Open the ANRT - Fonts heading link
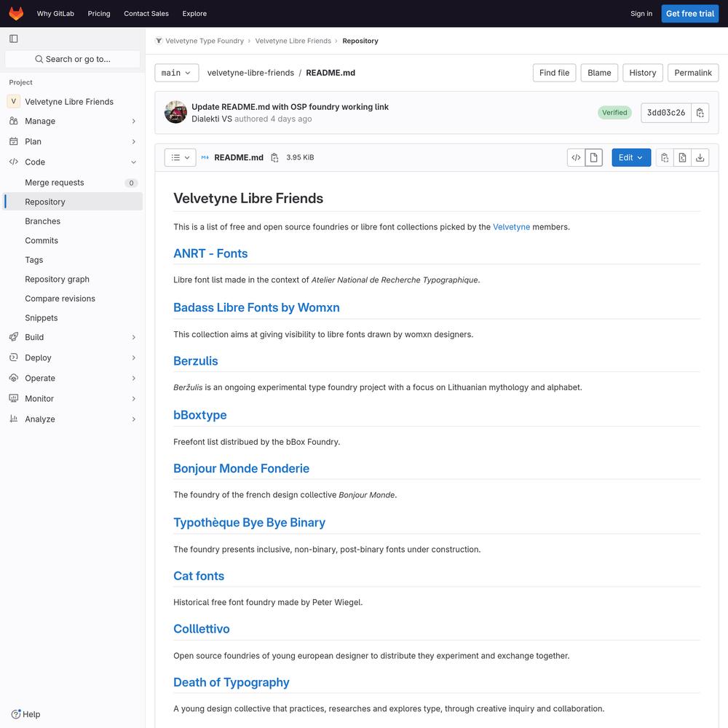Screen dimensions: 728x728 pyautogui.click(x=210, y=253)
